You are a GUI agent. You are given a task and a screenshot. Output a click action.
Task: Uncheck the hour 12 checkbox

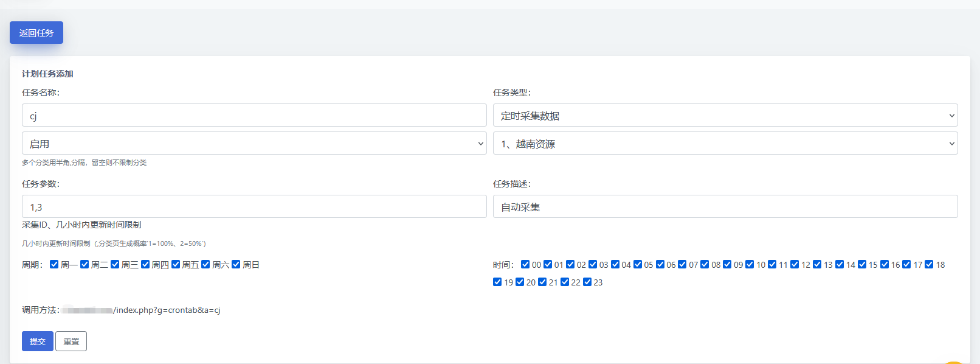pos(795,264)
